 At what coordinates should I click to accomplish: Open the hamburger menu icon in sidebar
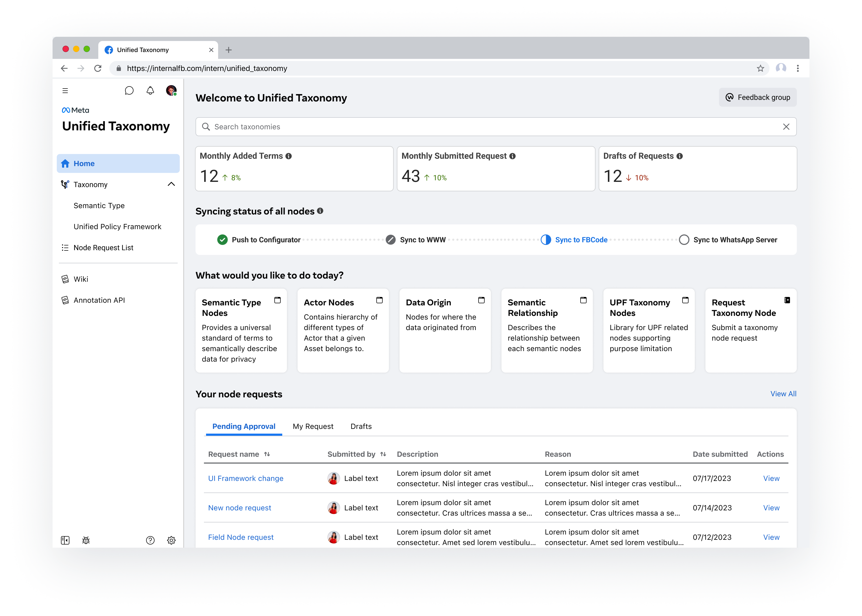[65, 91]
